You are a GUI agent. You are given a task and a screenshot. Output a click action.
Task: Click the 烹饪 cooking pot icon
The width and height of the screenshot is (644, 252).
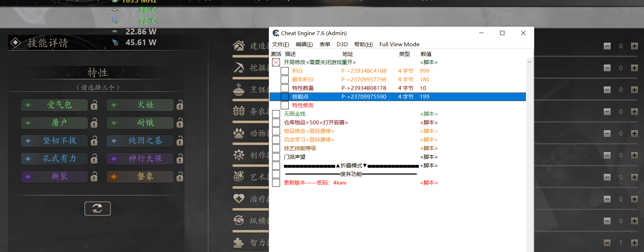pos(239,89)
